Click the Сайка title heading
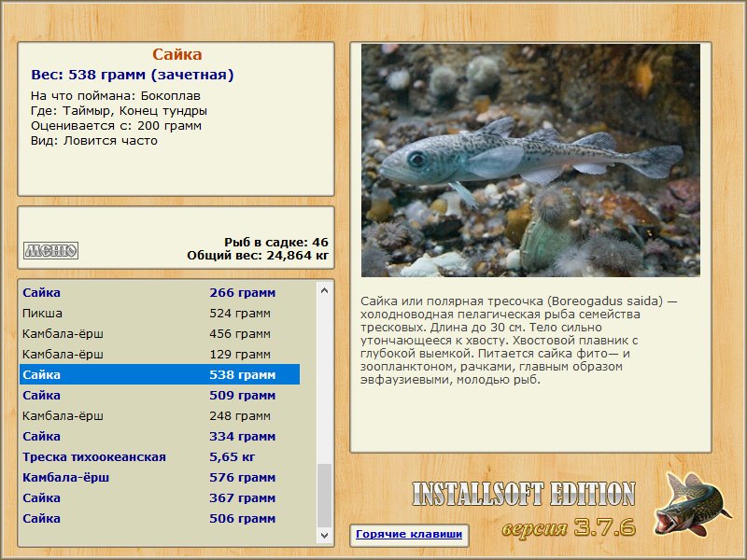The image size is (747, 560). coord(176,54)
